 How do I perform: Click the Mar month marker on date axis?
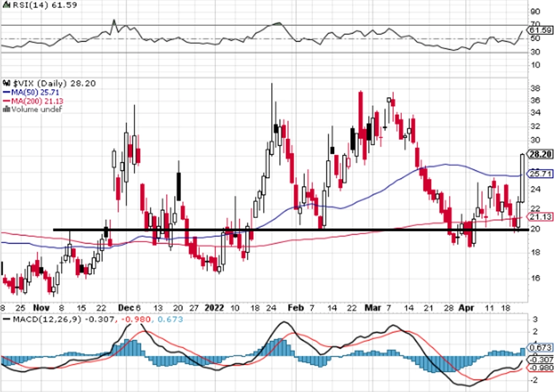click(373, 308)
